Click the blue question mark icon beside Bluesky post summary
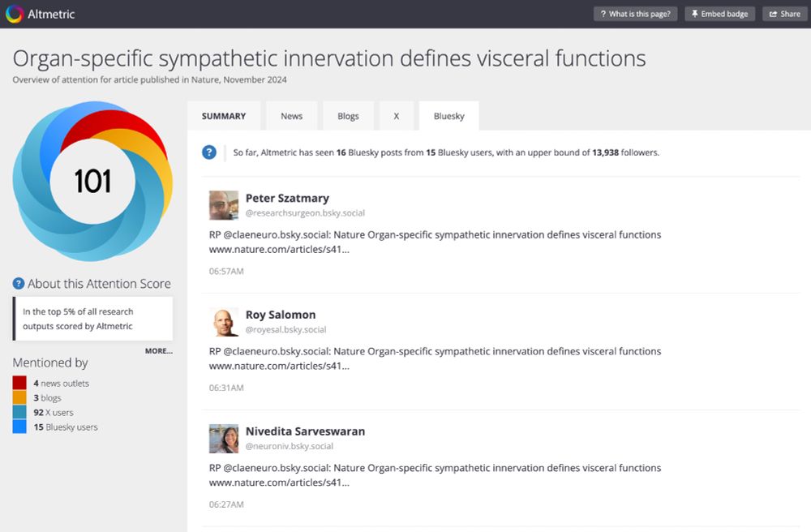This screenshot has height=532, width=811. (x=209, y=152)
